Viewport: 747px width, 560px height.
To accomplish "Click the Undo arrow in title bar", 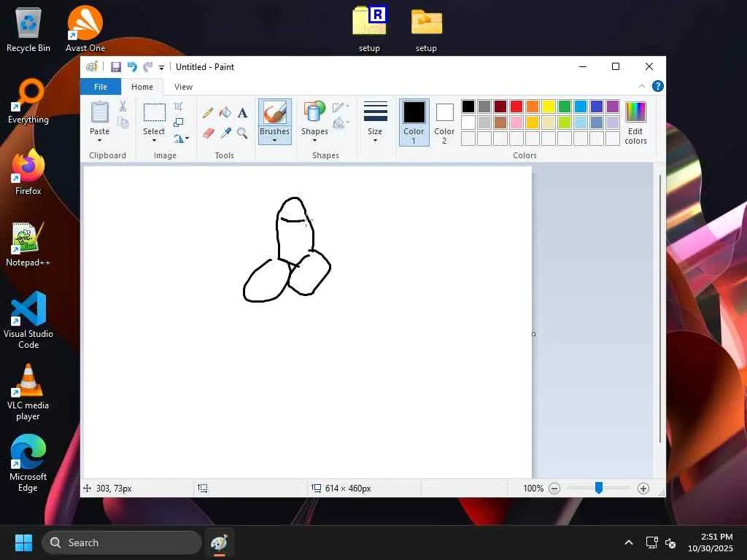I will (x=132, y=67).
